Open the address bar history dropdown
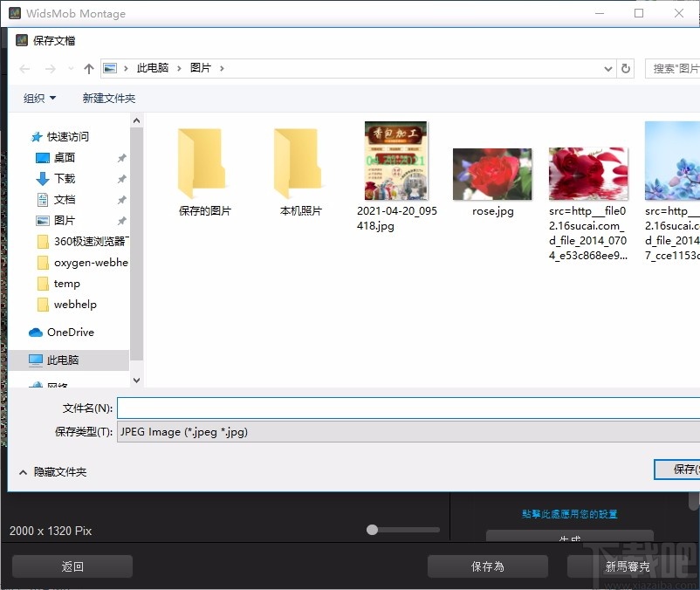The height and width of the screenshot is (590, 700). point(607,68)
